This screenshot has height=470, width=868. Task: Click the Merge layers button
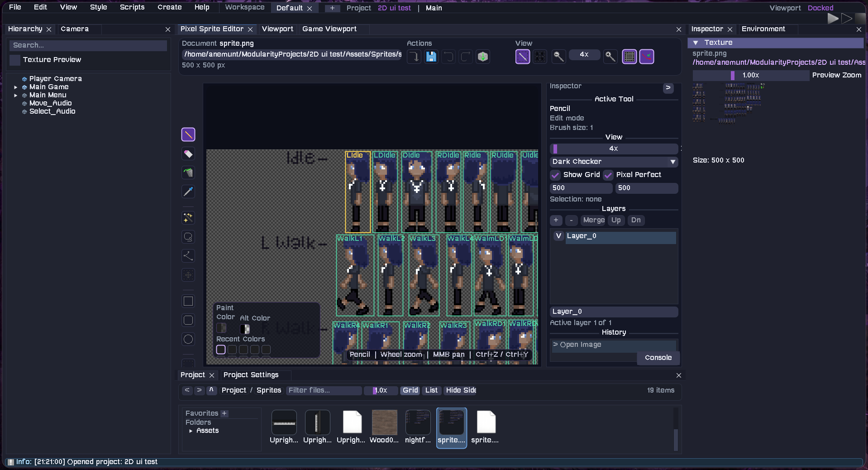click(x=593, y=220)
